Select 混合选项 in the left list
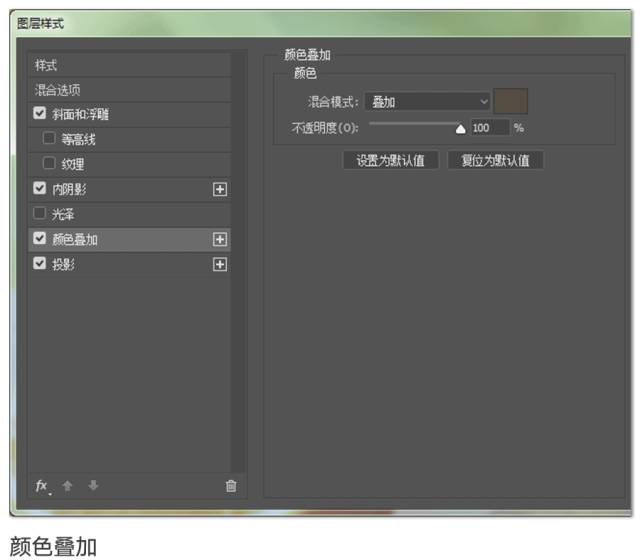The height and width of the screenshot is (560, 640). pos(129,90)
